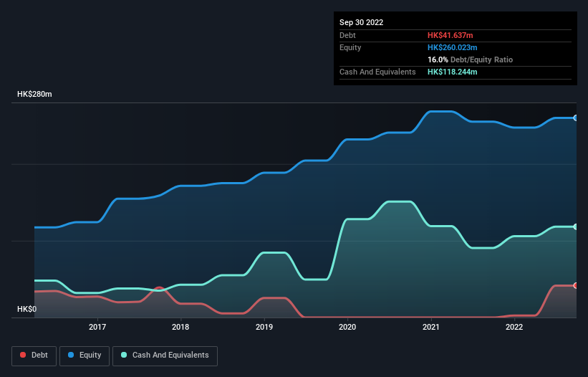Select the blue Equity endpoint marker
The height and width of the screenshot is (377, 588).
pos(576,118)
